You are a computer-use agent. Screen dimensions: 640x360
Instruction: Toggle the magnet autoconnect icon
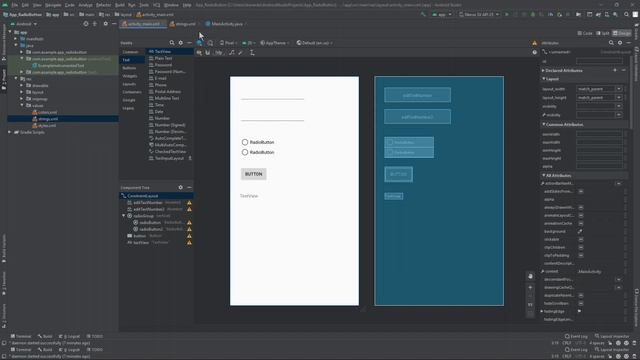click(208, 53)
